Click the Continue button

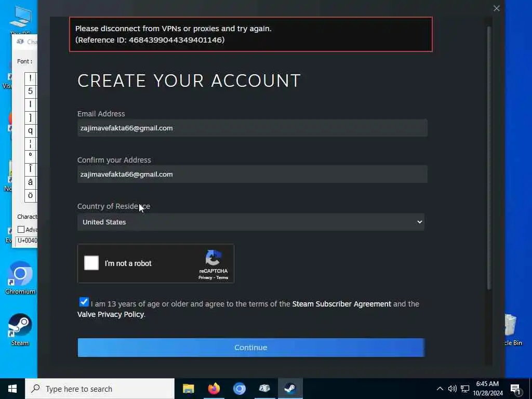tap(251, 348)
